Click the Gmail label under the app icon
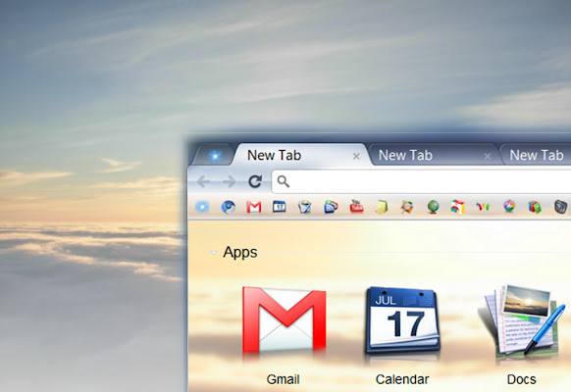Viewport: 571px width, 392px height. pos(283,379)
